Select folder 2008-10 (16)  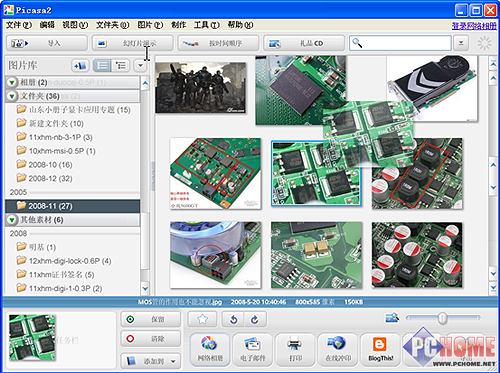pos(44,165)
